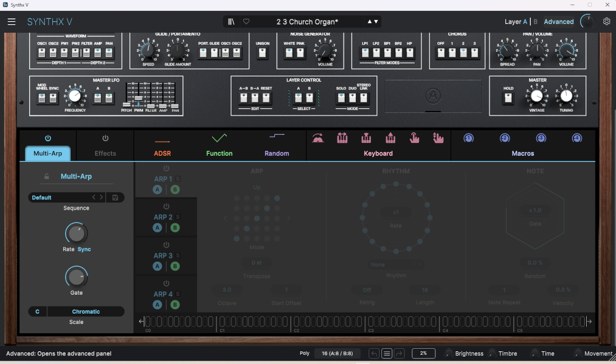Open the root note C dropdown

37,312
